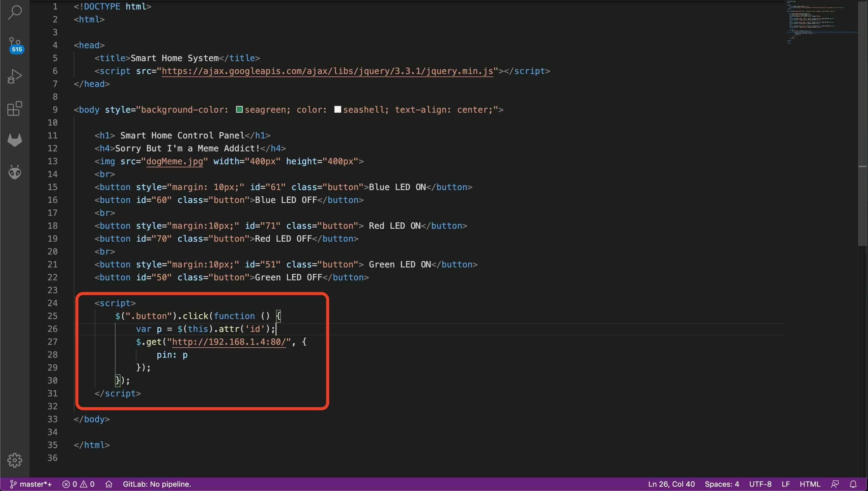Click the closing </body> tag on line 33

(92, 419)
